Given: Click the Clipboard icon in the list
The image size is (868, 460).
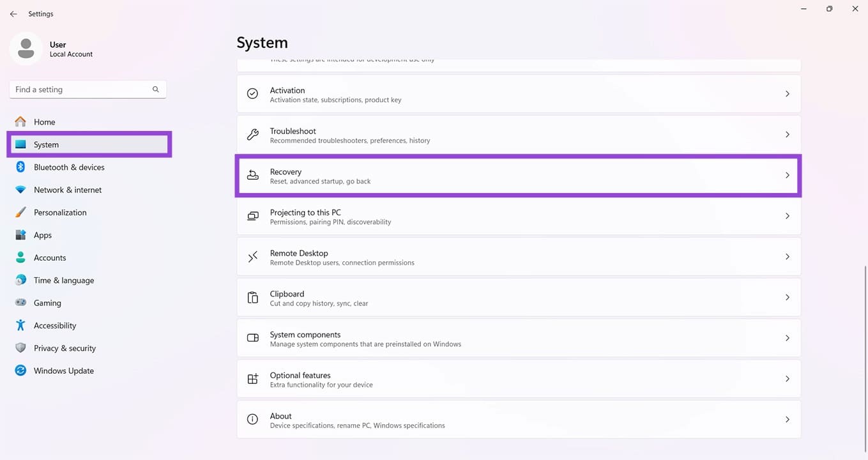Looking at the screenshot, I should pyautogui.click(x=252, y=297).
